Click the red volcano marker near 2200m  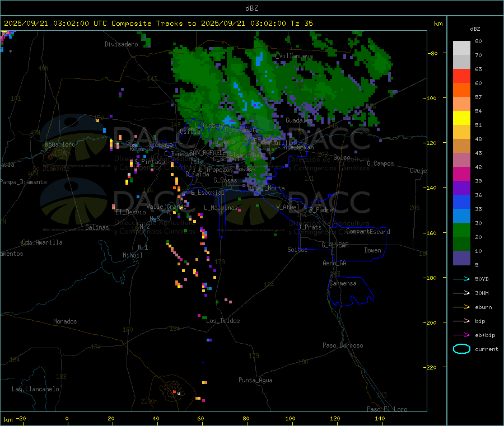coord(174,392)
